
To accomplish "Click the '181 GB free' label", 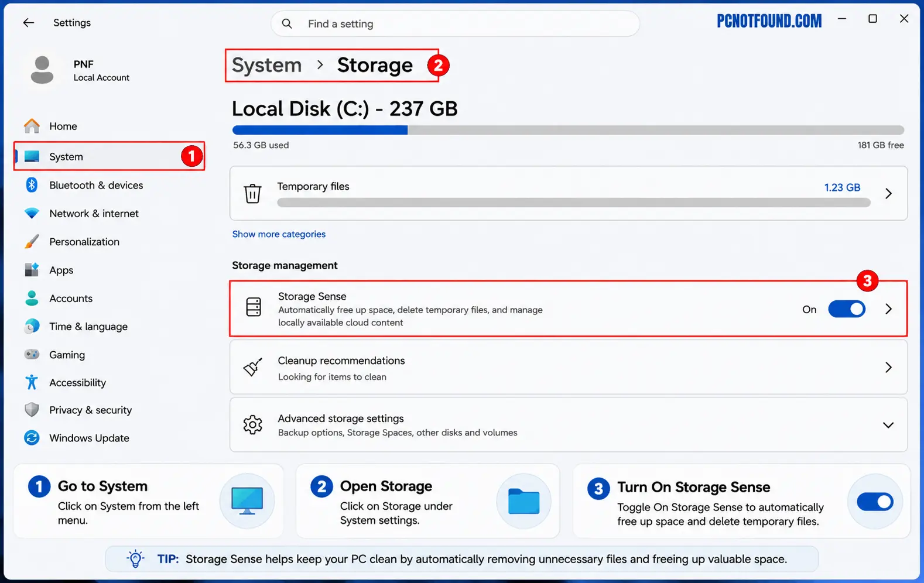I will 881,145.
